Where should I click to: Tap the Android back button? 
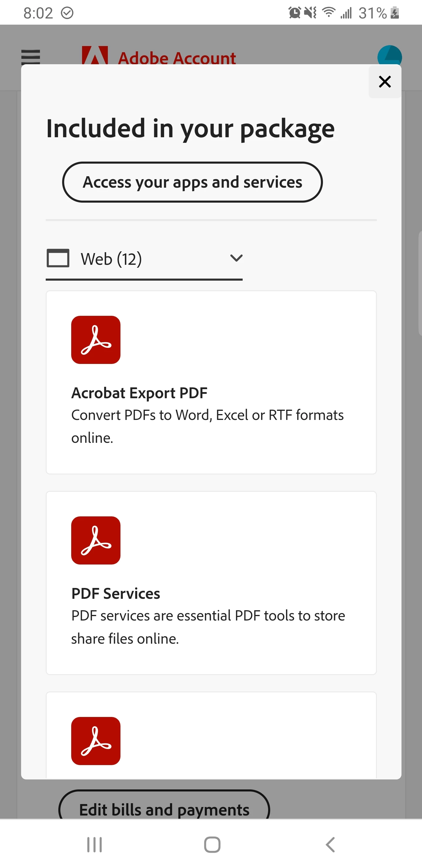(x=330, y=845)
